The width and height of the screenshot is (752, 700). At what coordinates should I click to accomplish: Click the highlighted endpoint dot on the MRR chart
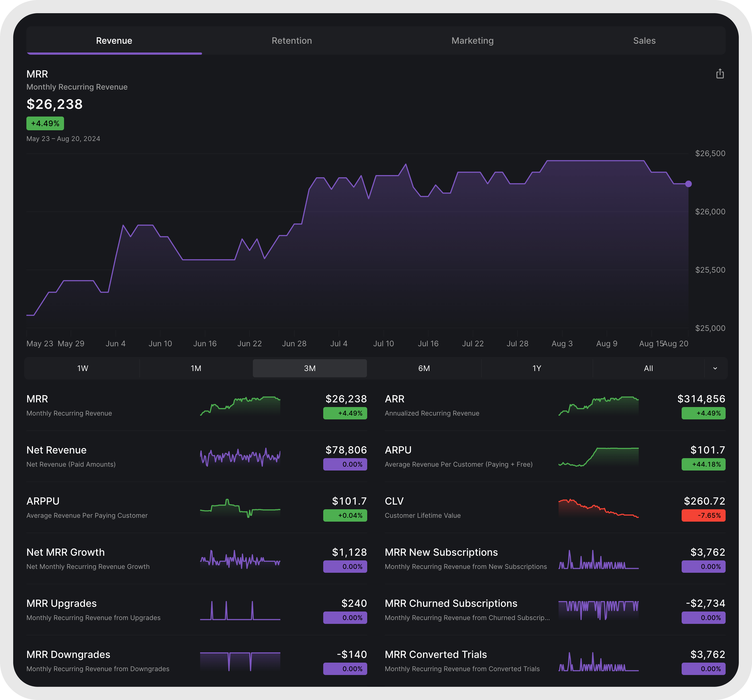click(688, 184)
